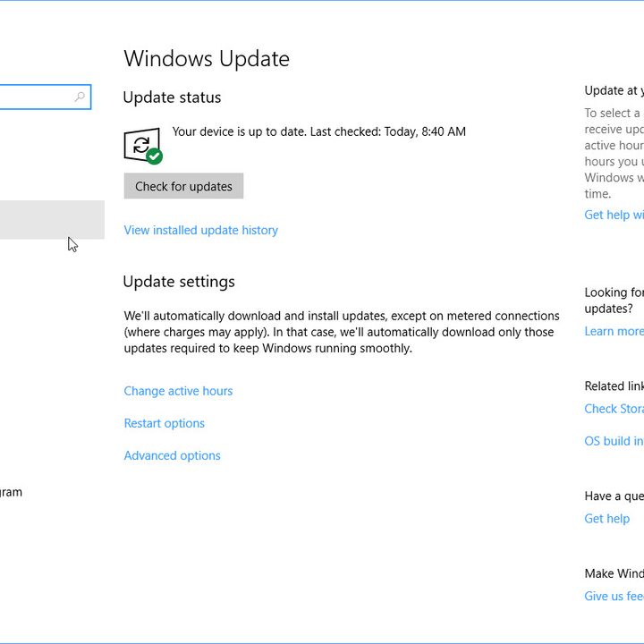644x644 pixels.
Task: Click the Update settings heading
Action: coord(179,282)
